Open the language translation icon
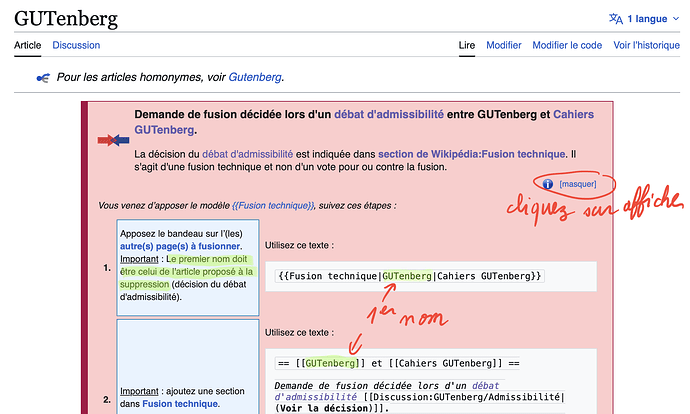 coord(616,18)
